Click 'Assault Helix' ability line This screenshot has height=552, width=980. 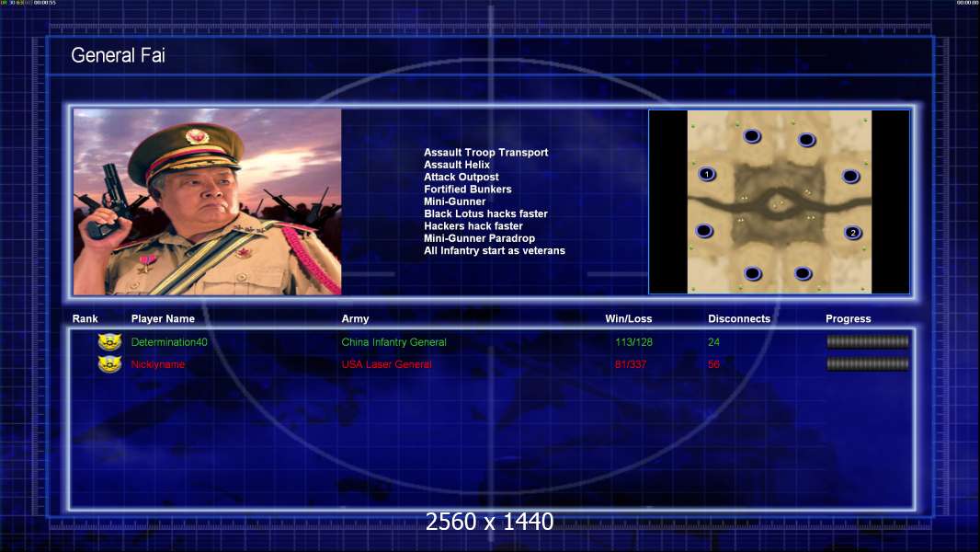point(457,165)
